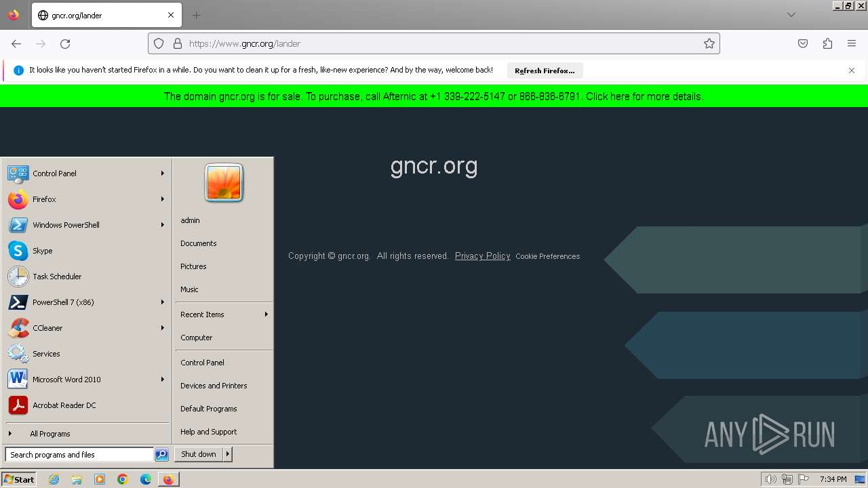Open Help and Support
The height and width of the screenshot is (488, 868).
tap(209, 432)
